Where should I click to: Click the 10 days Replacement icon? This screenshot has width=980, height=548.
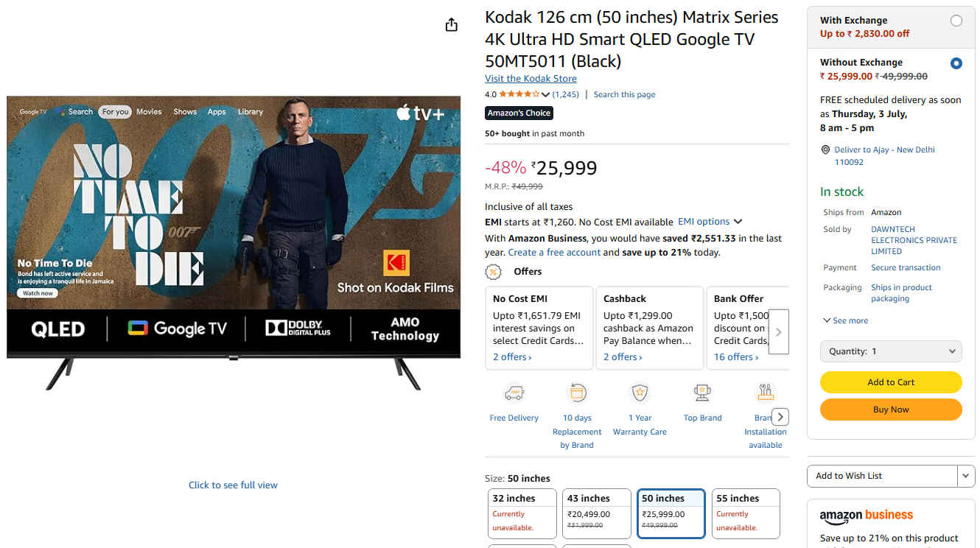coord(577,393)
